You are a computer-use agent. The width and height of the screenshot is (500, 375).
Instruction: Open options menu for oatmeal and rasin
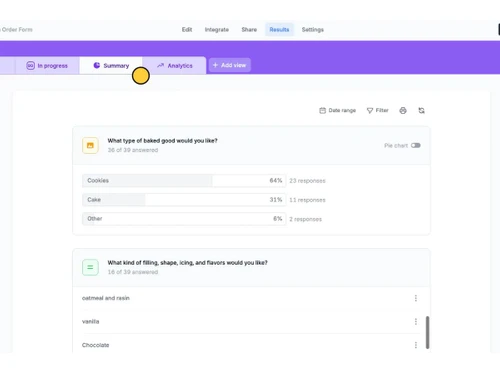[x=416, y=298]
